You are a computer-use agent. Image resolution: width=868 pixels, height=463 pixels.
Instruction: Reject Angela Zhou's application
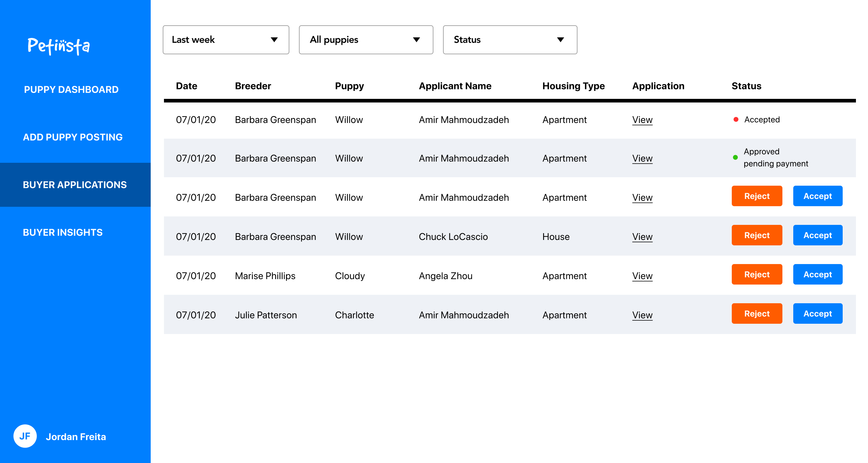tap(756, 274)
